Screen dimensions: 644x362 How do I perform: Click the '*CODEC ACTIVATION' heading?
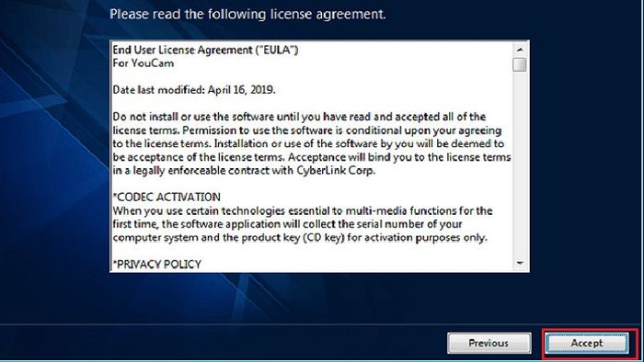click(x=167, y=197)
